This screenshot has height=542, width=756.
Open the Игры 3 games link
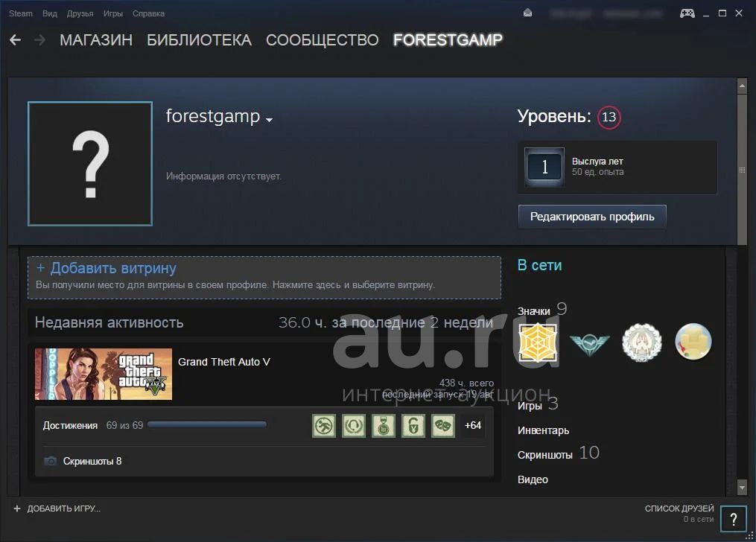pyautogui.click(x=538, y=404)
